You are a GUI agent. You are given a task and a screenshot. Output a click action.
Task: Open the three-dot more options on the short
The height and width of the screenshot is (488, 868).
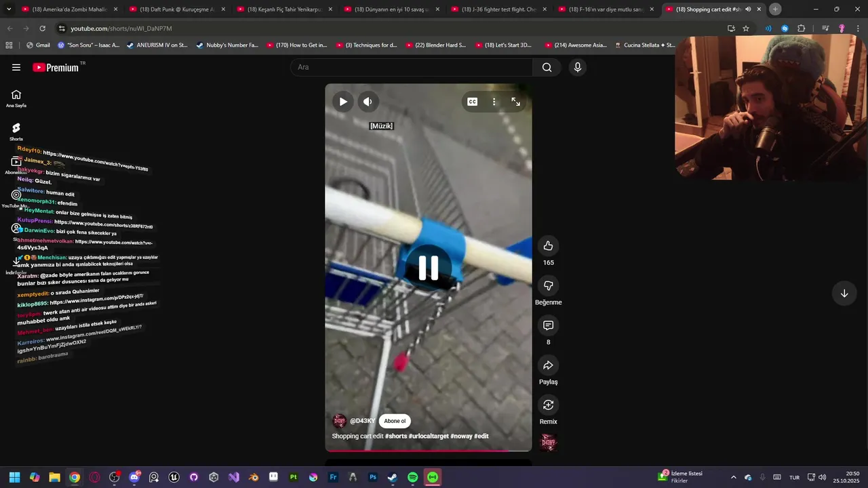(x=494, y=102)
